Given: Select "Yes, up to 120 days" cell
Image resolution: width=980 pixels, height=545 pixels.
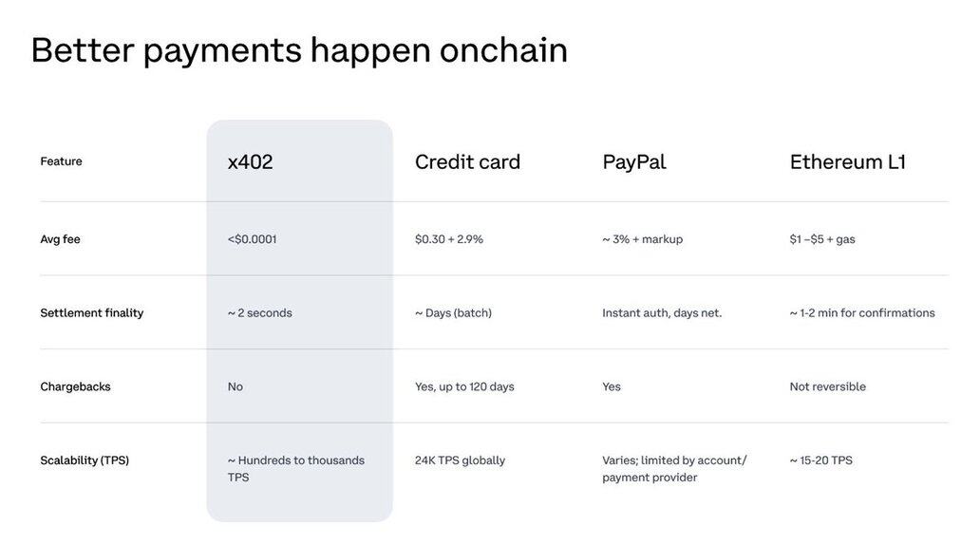Looking at the screenshot, I should point(464,386).
